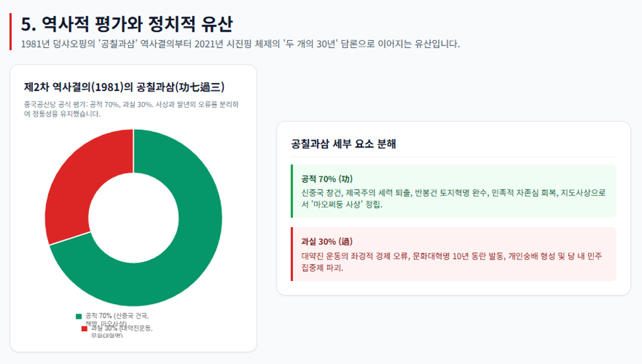
Task: Select the 공적 70% (功) heading
Action: click(x=327, y=179)
